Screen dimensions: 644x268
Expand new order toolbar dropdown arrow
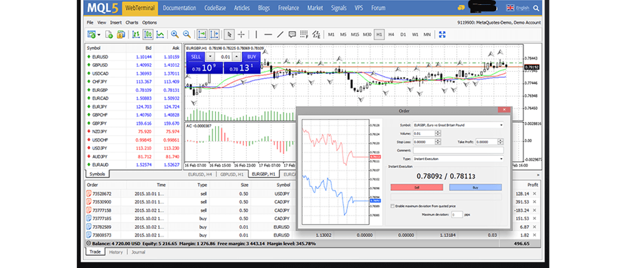click(99, 34)
